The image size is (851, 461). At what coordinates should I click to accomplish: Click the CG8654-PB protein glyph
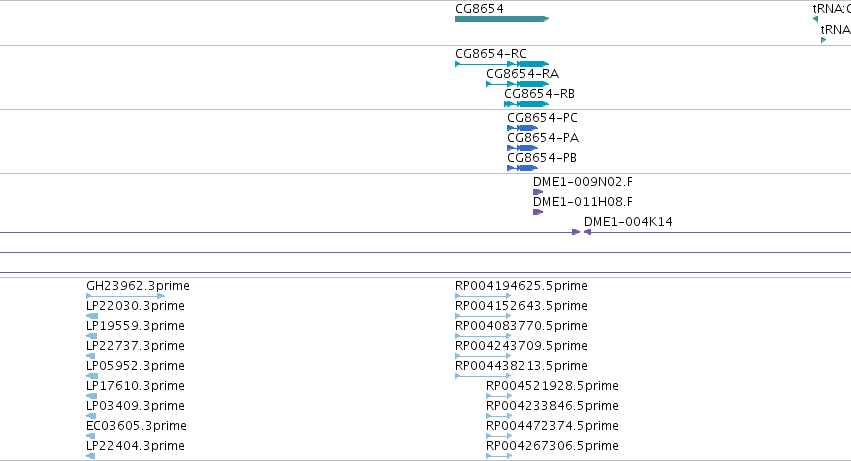[x=522, y=168]
